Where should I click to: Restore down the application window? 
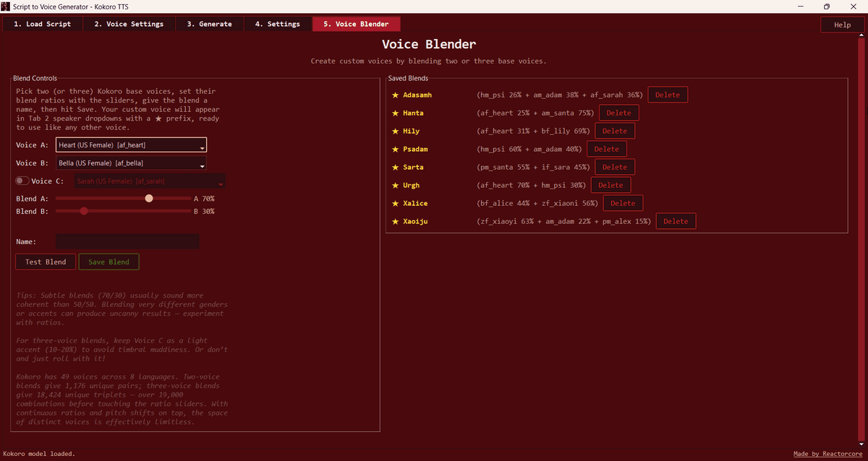[827, 6]
